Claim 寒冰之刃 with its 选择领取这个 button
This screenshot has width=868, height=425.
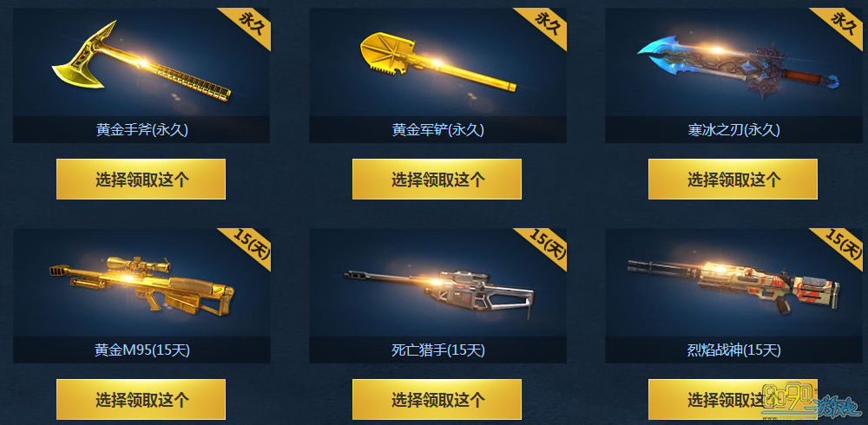[x=733, y=180]
